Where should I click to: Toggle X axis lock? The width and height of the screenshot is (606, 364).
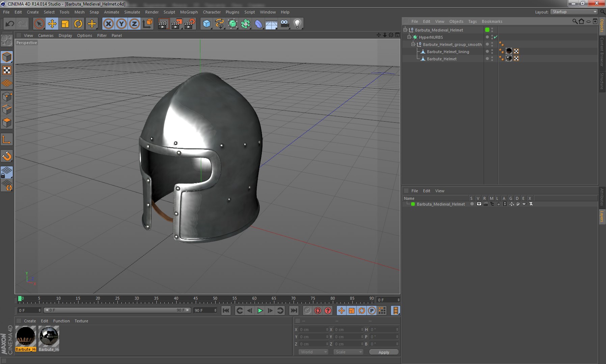pyautogui.click(x=108, y=24)
